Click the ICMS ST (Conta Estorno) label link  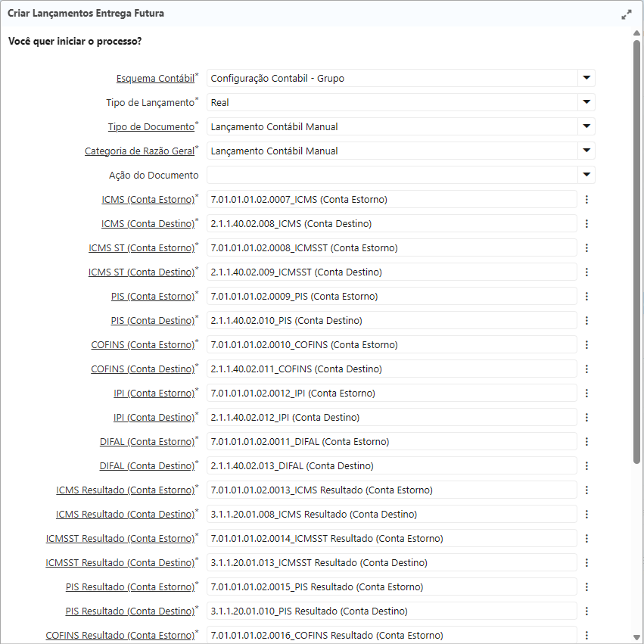[142, 248]
